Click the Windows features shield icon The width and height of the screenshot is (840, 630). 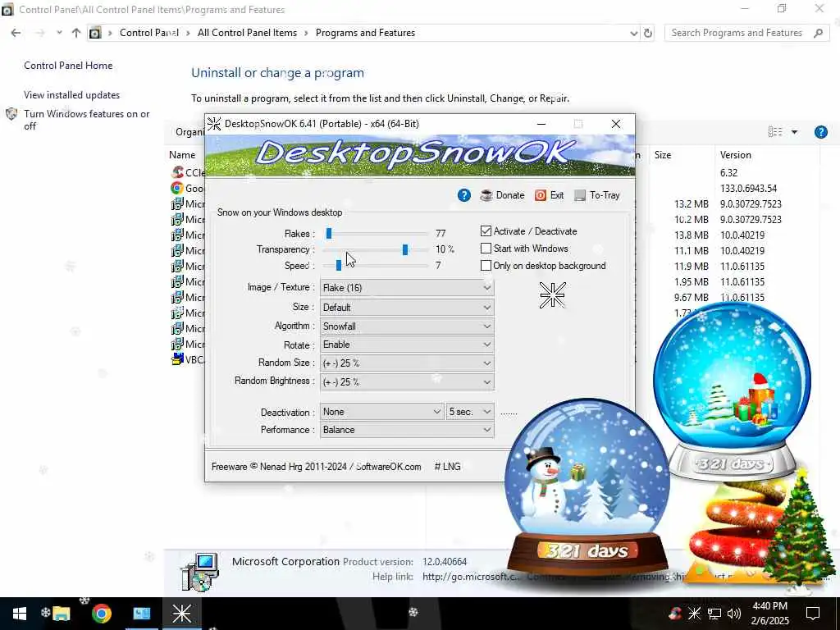point(11,114)
